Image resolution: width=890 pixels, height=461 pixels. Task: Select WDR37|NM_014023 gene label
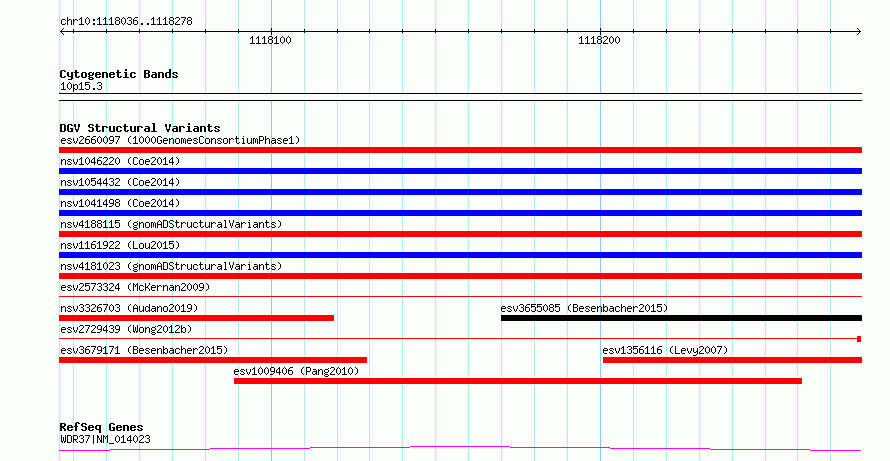[x=105, y=439]
